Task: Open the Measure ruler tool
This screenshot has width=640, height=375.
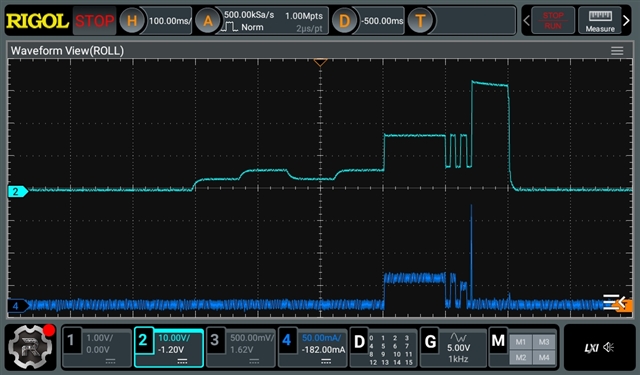Action: [600, 20]
